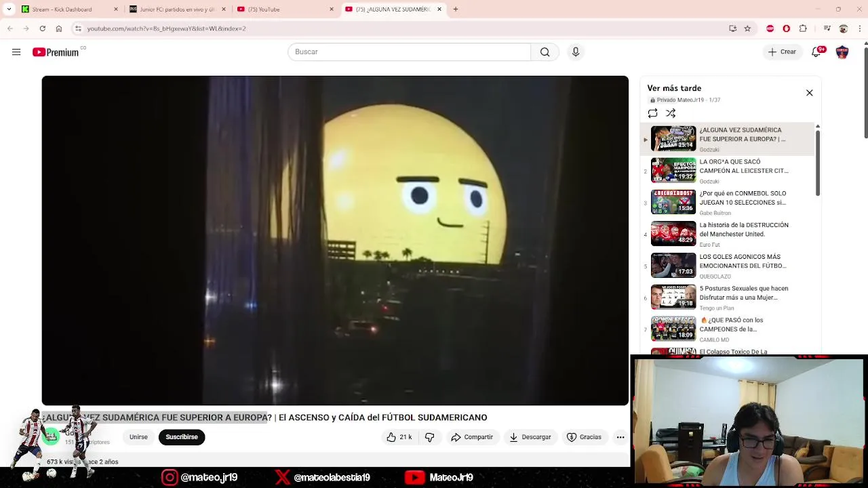This screenshot has width=868, height=488.
Task: Like the video with 21 k thumbs-up
Action: (399, 437)
